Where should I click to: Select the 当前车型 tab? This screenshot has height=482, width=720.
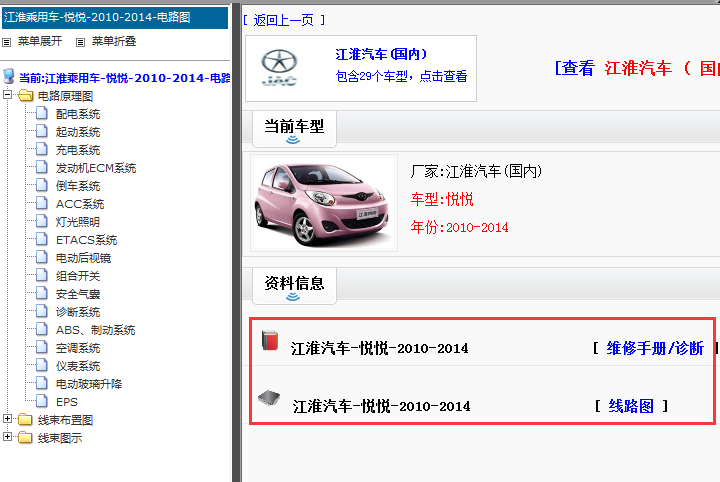(294, 129)
